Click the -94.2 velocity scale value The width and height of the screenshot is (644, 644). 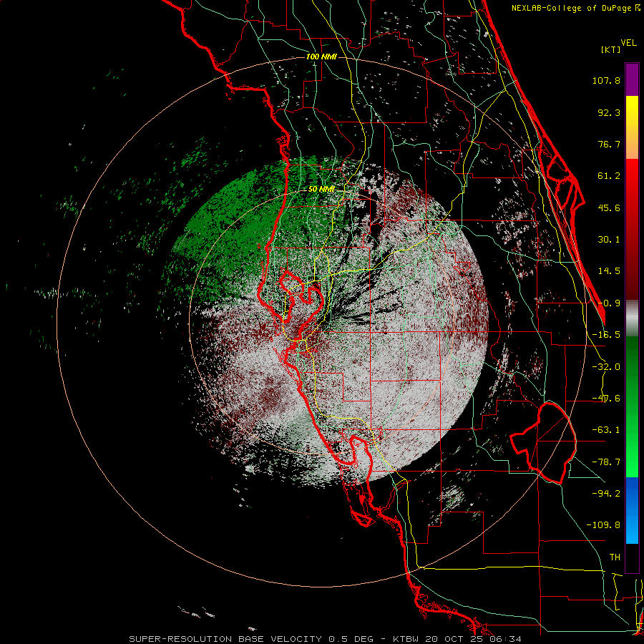[606, 494]
